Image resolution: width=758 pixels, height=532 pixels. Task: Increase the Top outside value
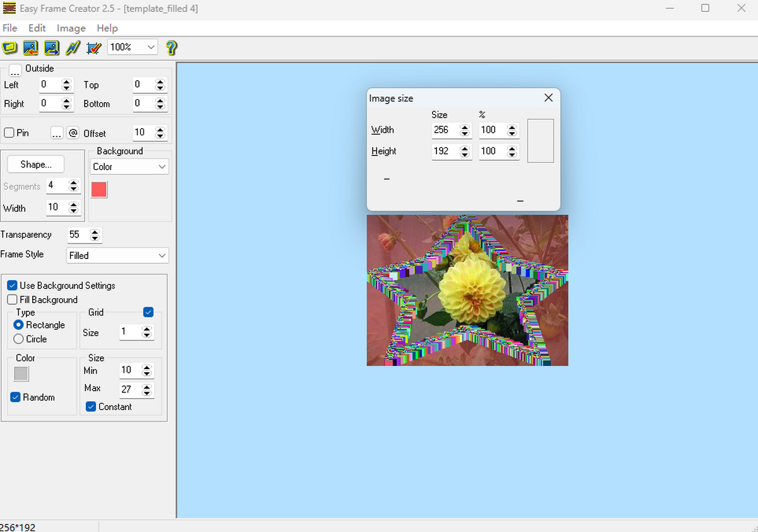[160, 82]
